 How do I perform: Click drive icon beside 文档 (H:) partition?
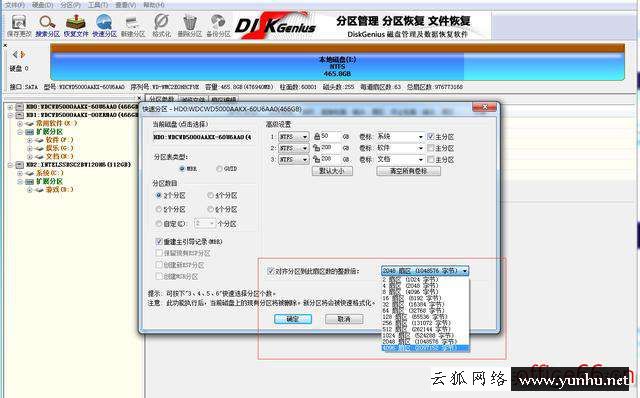pos(39,156)
